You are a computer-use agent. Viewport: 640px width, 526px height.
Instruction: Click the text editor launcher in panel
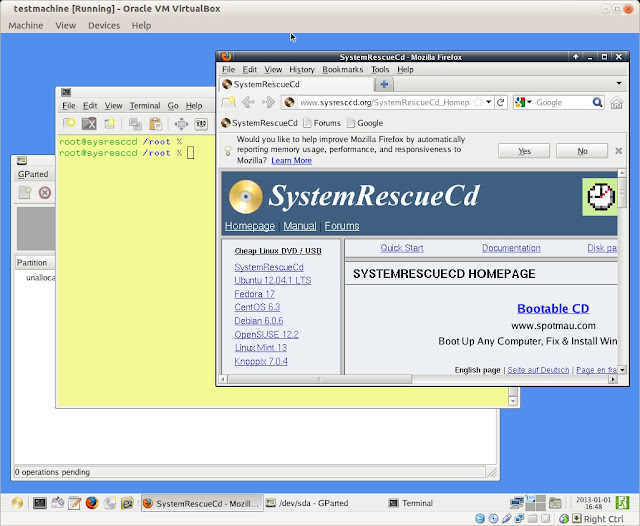pos(74,503)
